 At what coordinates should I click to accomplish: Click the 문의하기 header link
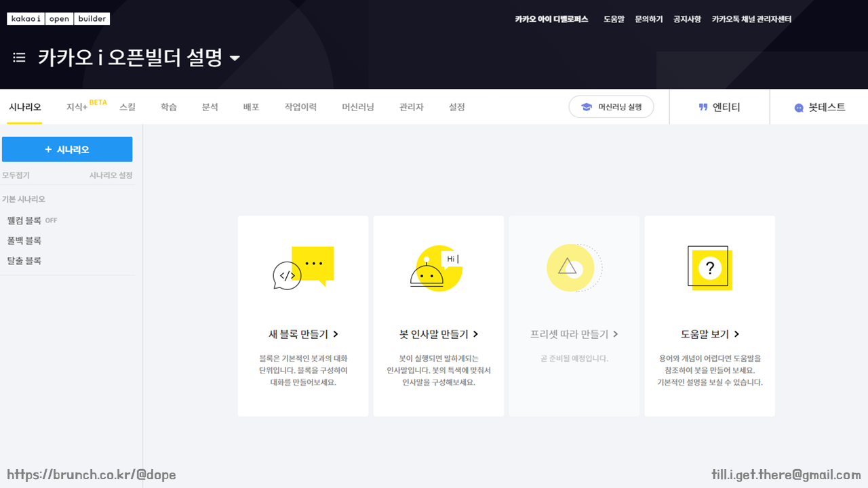click(x=649, y=20)
